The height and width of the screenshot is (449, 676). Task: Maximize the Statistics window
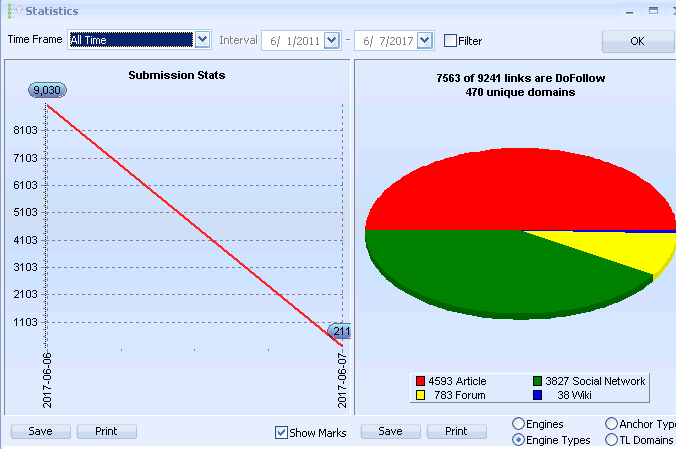pyautogui.click(x=653, y=11)
